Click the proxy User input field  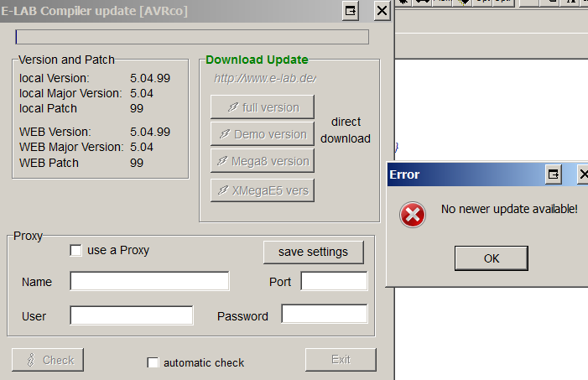tap(132, 315)
